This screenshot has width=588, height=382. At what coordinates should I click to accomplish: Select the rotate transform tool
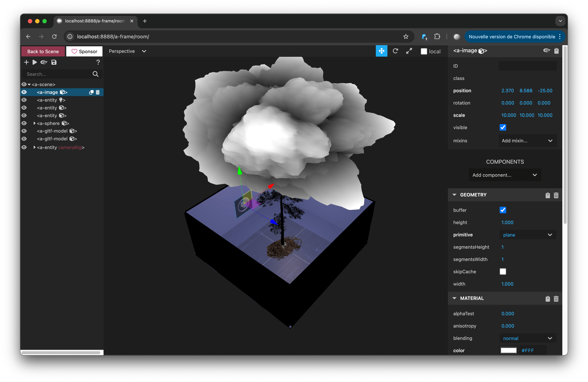tap(395, 51)
